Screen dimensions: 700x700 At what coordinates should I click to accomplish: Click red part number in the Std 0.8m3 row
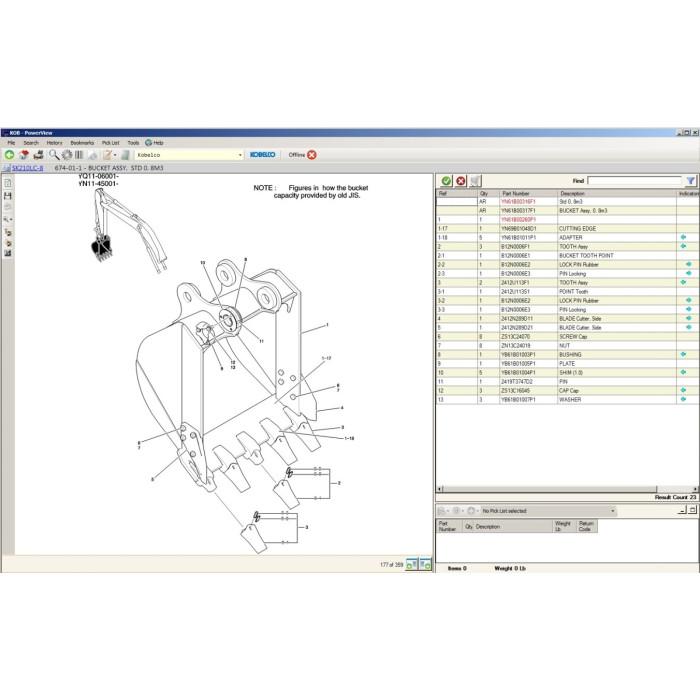tap(518, 202)
